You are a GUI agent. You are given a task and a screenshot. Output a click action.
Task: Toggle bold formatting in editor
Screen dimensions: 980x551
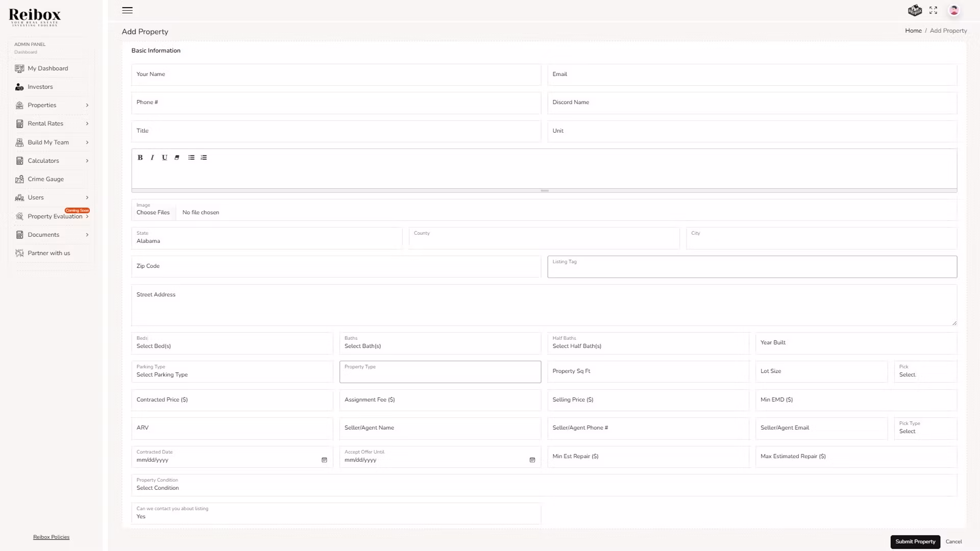point(140,158)
